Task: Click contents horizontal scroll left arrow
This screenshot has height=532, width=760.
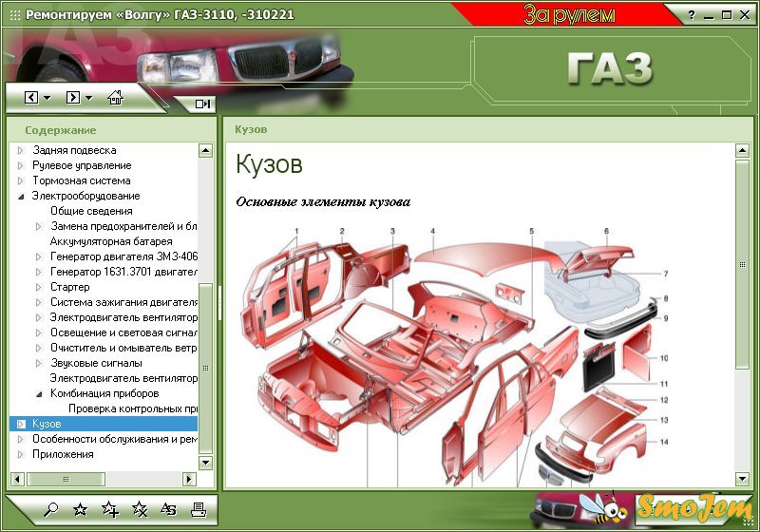Action: tap(17, 479)
